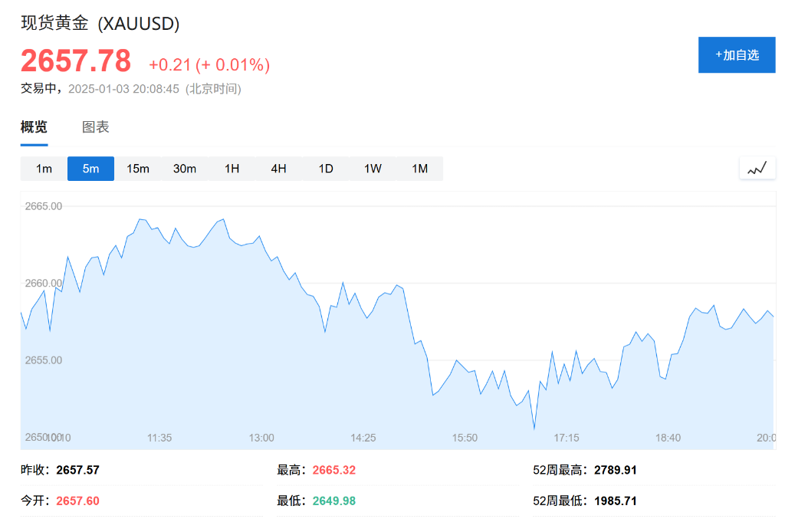Click the +加自选 watchlist button
This screenshot has width=785, height=532.
(x=736, y=54)
